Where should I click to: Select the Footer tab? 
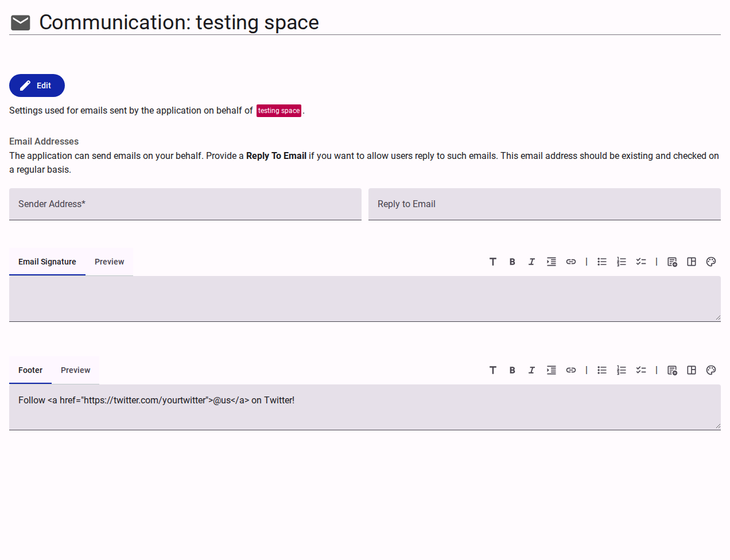click(x=30, y=370)
